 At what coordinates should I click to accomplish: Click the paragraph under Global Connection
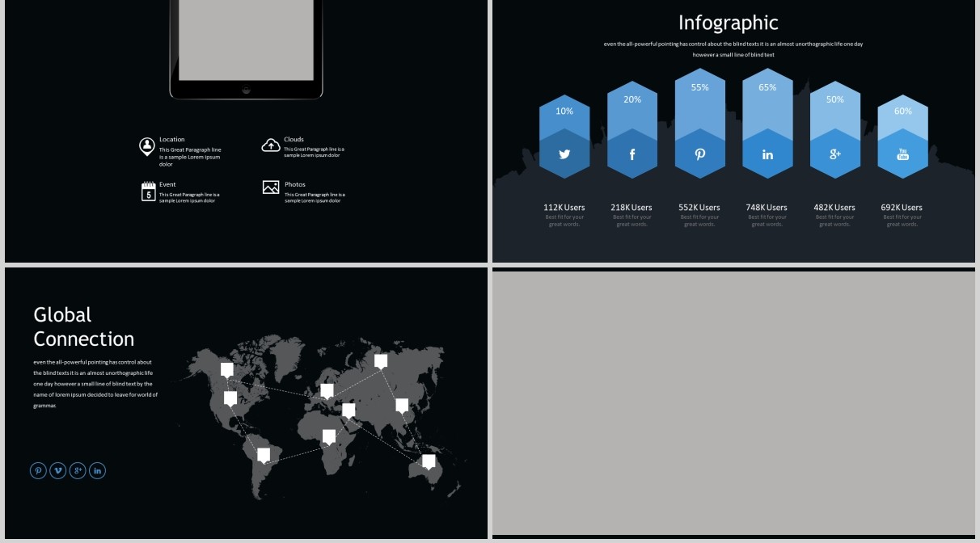(95, 384)
